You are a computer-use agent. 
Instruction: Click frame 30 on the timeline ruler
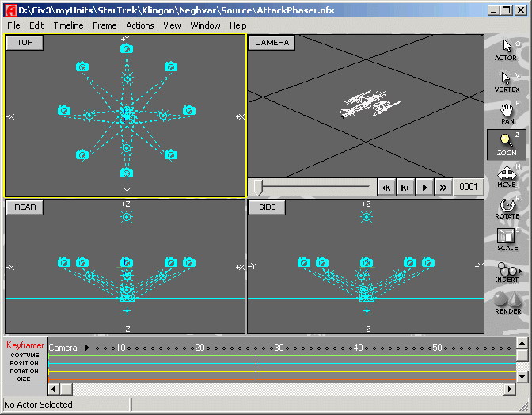point(279,348)
